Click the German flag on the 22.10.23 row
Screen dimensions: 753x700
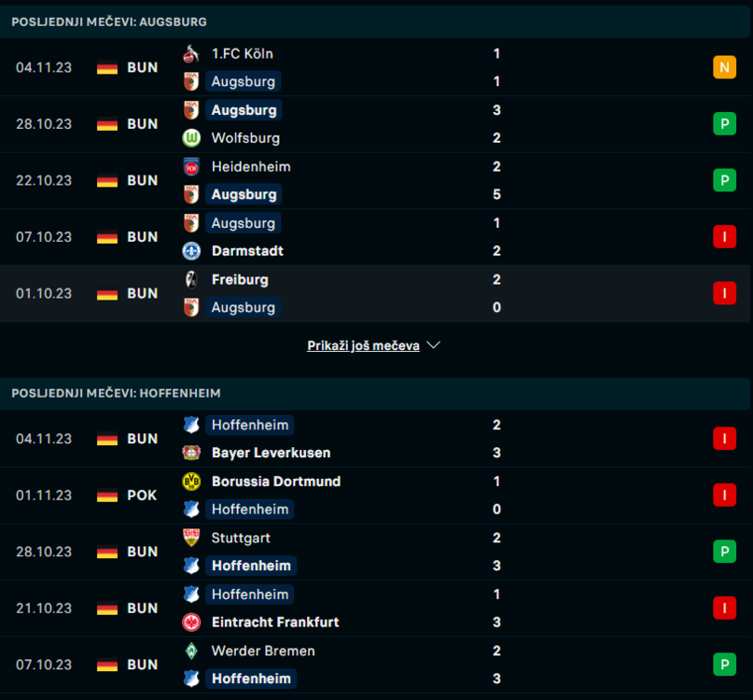pos(107,180)
